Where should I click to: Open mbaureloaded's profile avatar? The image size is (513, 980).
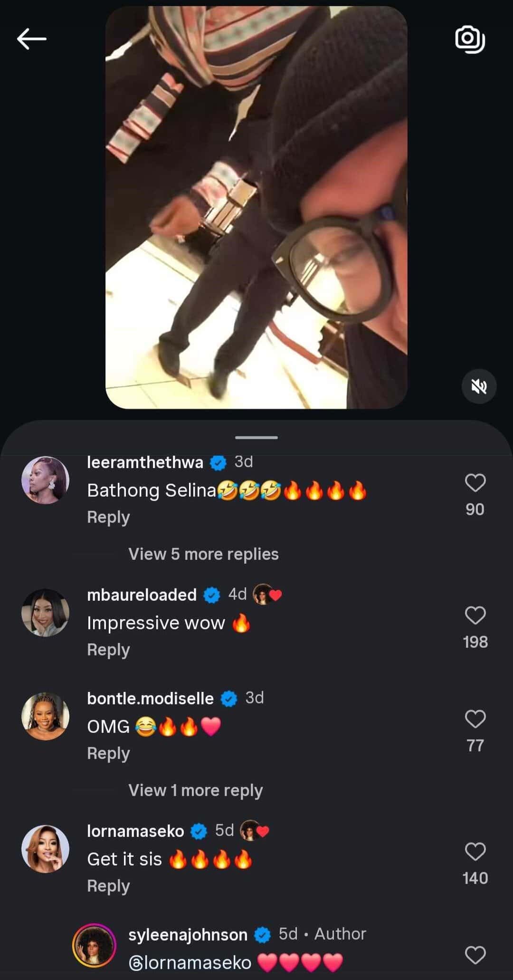click(x=46, y=613)
